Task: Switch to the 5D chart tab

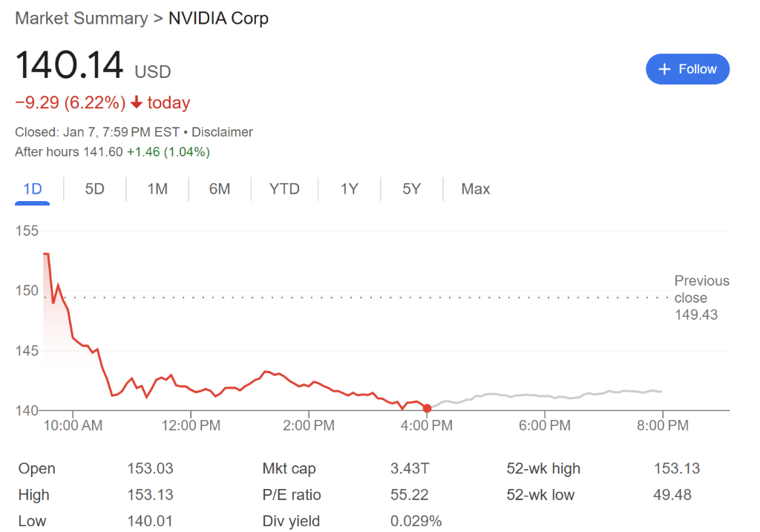Action: [x=94, y=189]
